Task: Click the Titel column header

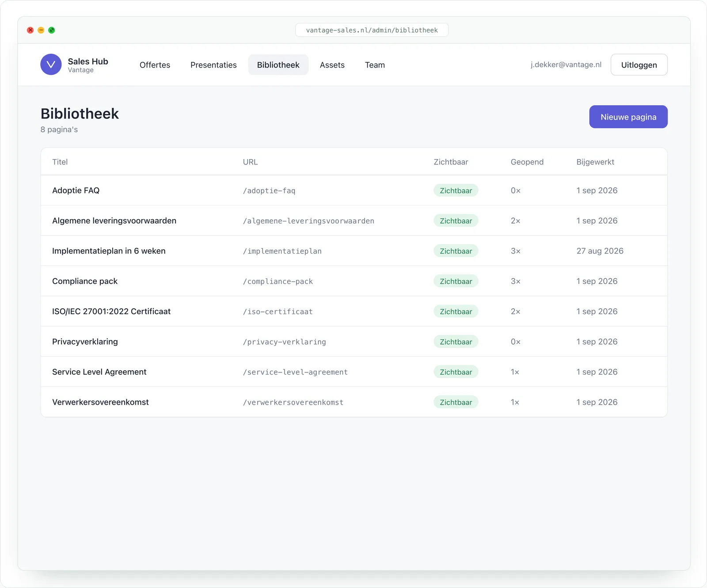Action: tap(60, 162)
